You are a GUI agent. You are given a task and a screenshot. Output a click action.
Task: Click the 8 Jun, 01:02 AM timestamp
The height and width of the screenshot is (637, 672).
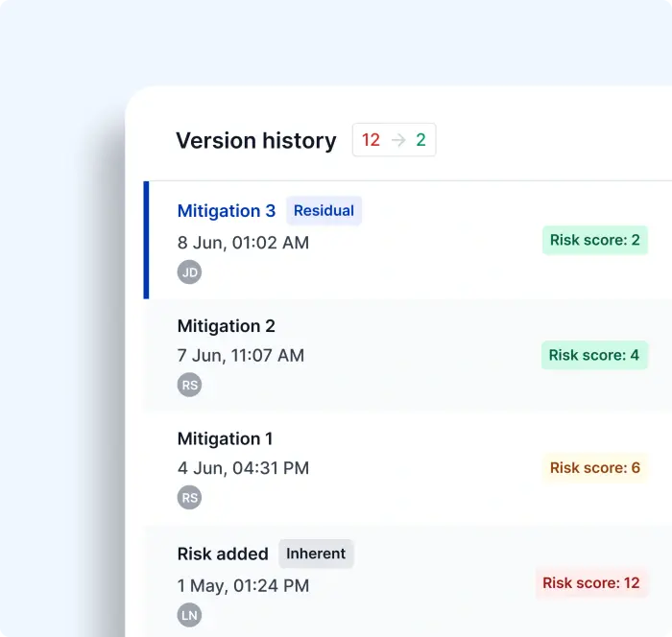tap(244, 243)
